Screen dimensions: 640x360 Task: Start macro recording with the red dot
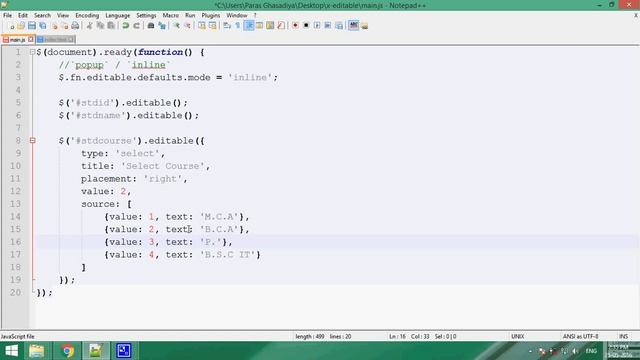(x=295, y=26)
